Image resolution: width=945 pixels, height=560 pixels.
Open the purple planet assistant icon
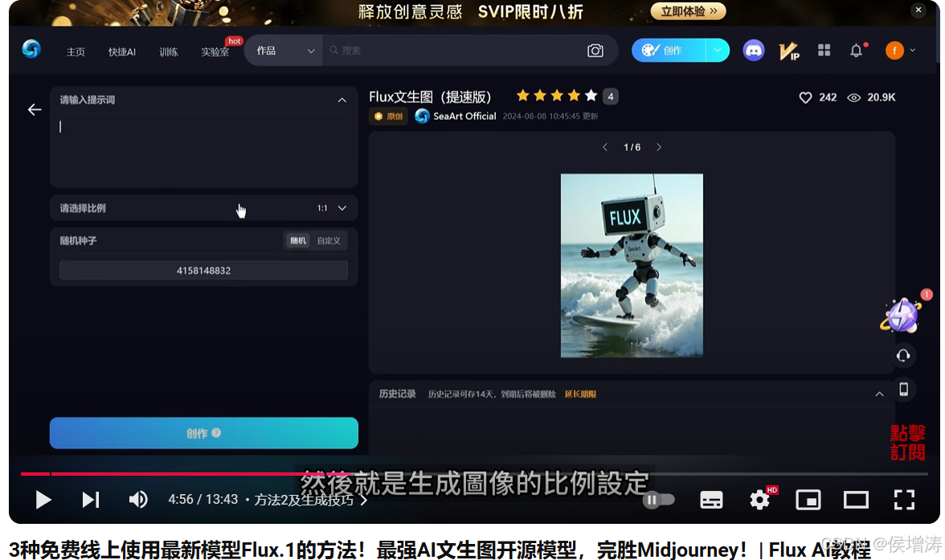[901, 315]
